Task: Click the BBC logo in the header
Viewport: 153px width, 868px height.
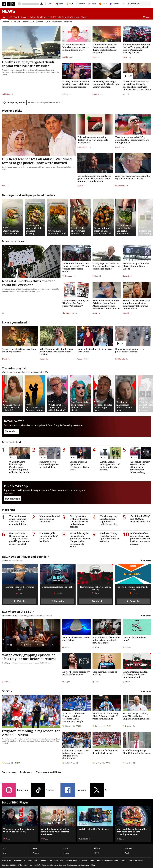Action: point(8,4)
